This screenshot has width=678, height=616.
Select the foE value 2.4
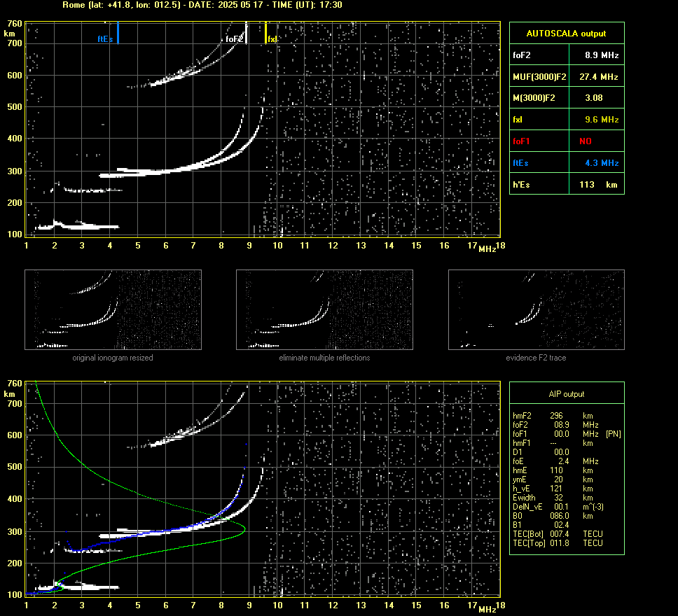point(563,461)
